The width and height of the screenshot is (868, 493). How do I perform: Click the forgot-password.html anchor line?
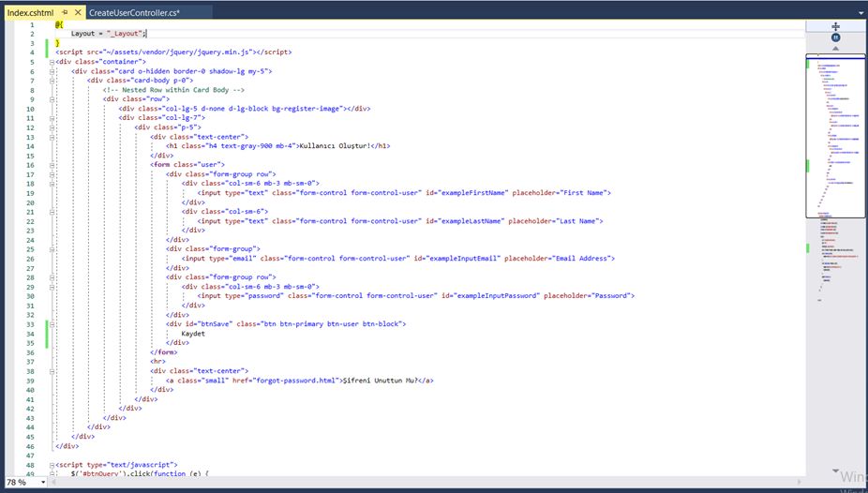tap(299, 381)
